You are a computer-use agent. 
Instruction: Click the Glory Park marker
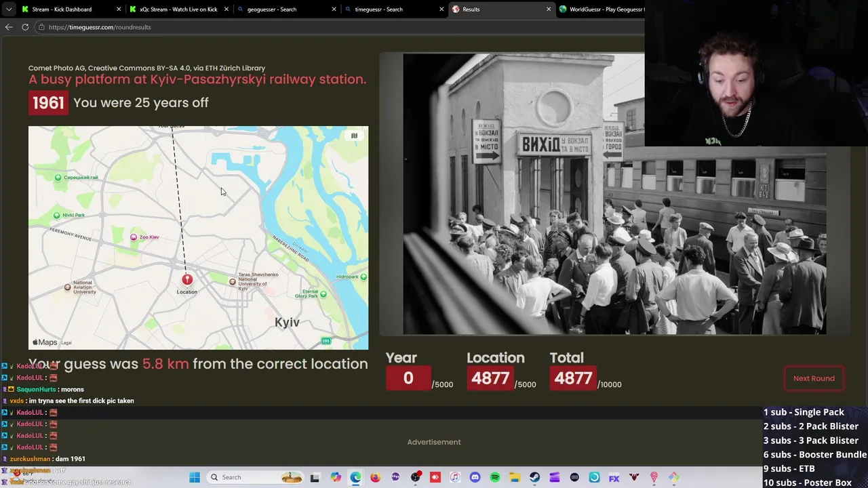(323, 294)
